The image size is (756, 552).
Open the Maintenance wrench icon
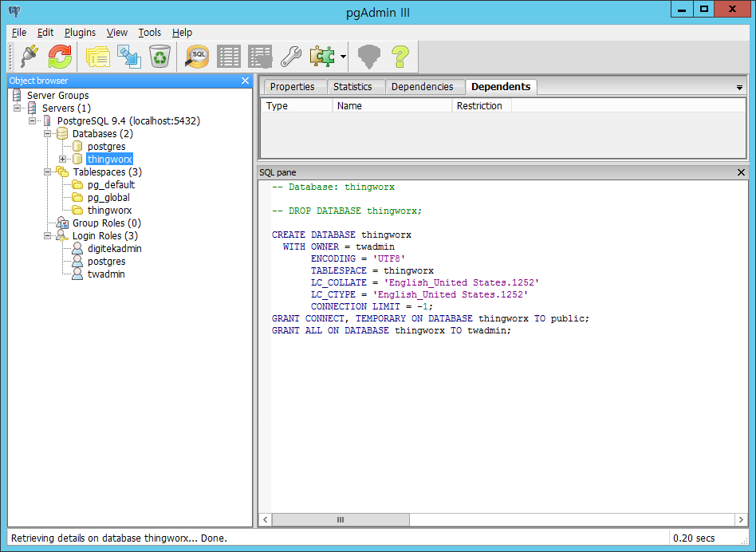291,57
